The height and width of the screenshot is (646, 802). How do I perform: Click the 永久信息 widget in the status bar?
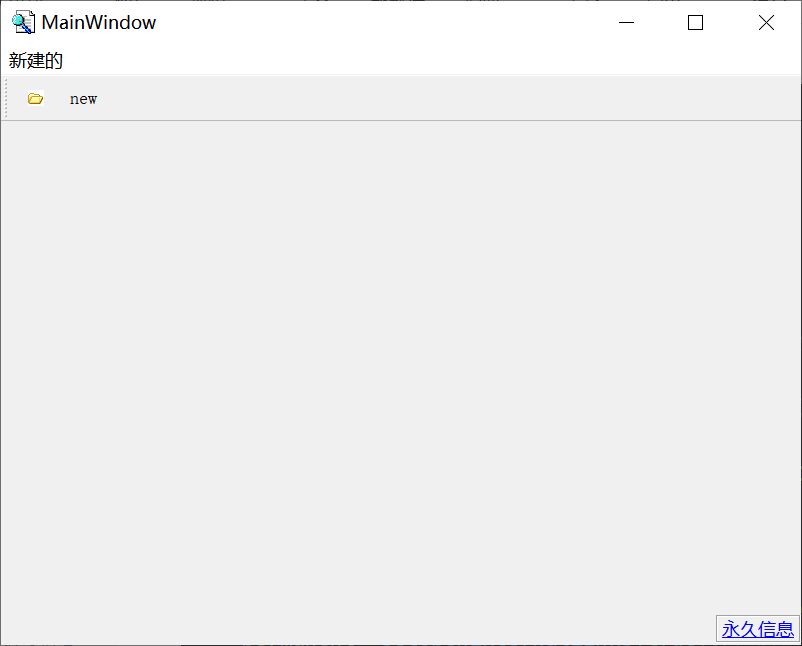click(x=758, y=629)
